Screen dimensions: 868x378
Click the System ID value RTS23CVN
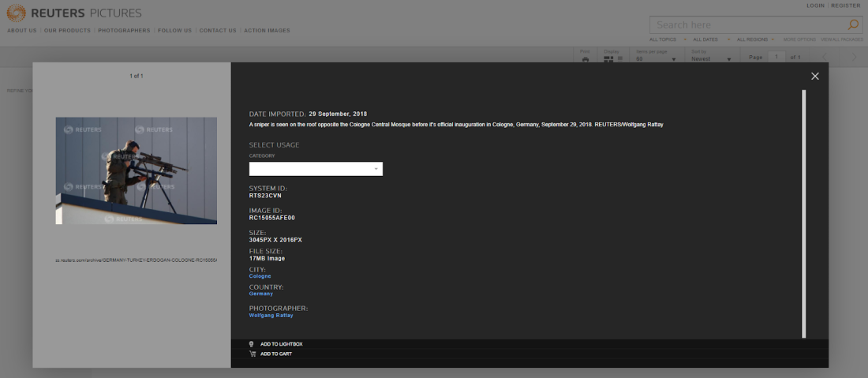tap(265, 196)
